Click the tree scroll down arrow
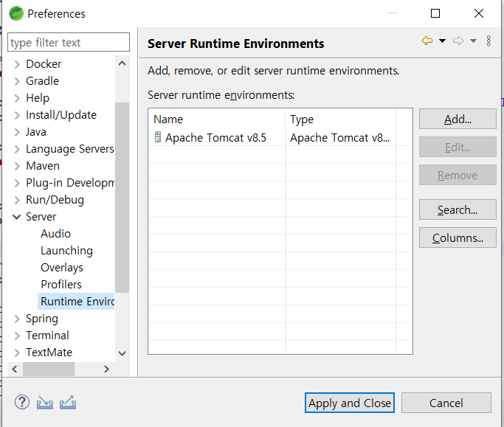 [122, 354]
